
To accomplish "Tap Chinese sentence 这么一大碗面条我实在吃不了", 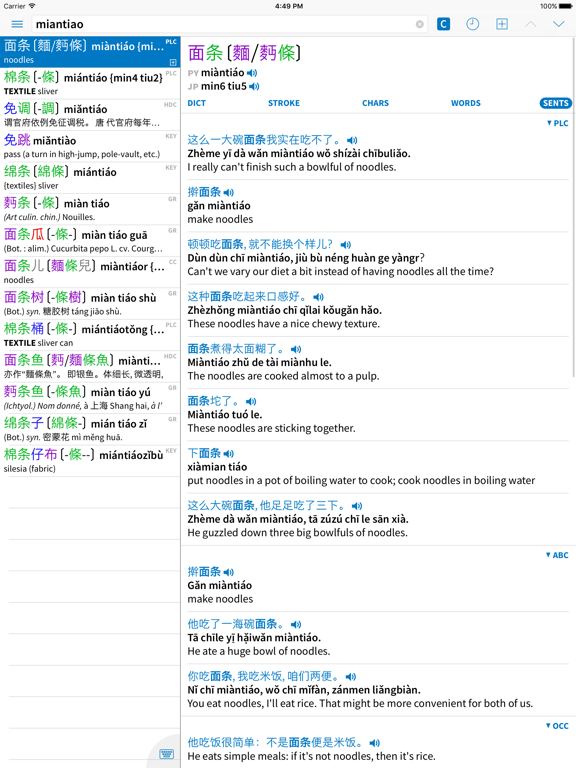I will tap(264, 140).
